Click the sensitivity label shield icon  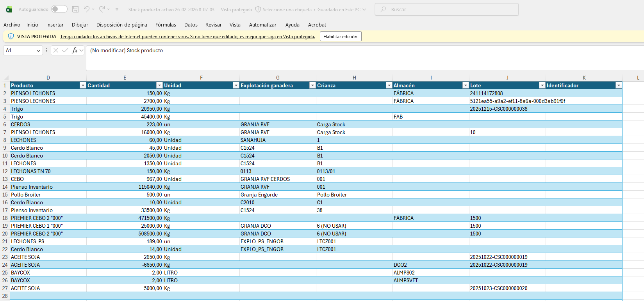tap(258, 9)
